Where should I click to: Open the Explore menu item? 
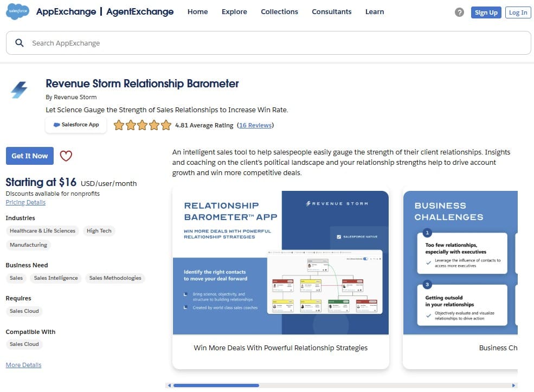pyautogui.click(x=234, y=11)
